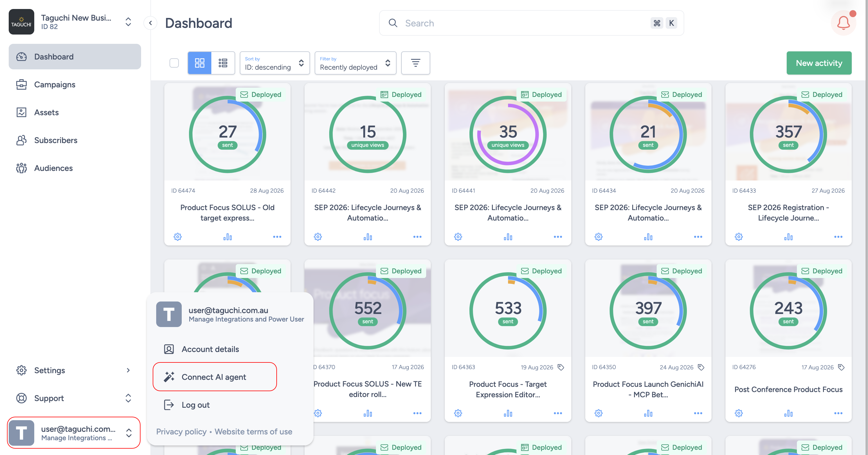View stats chart for activity ID 64474

pyautogui.click(x=227, y=237)
